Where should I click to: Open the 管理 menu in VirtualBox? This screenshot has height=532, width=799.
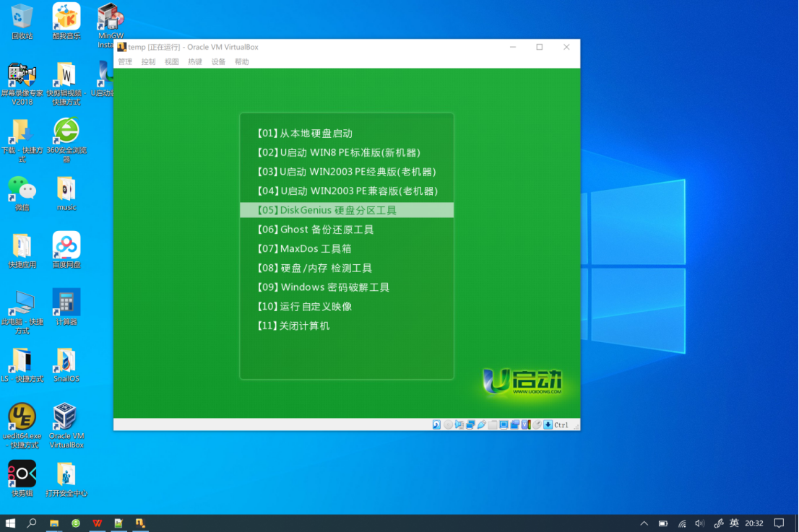click(125, 61)
